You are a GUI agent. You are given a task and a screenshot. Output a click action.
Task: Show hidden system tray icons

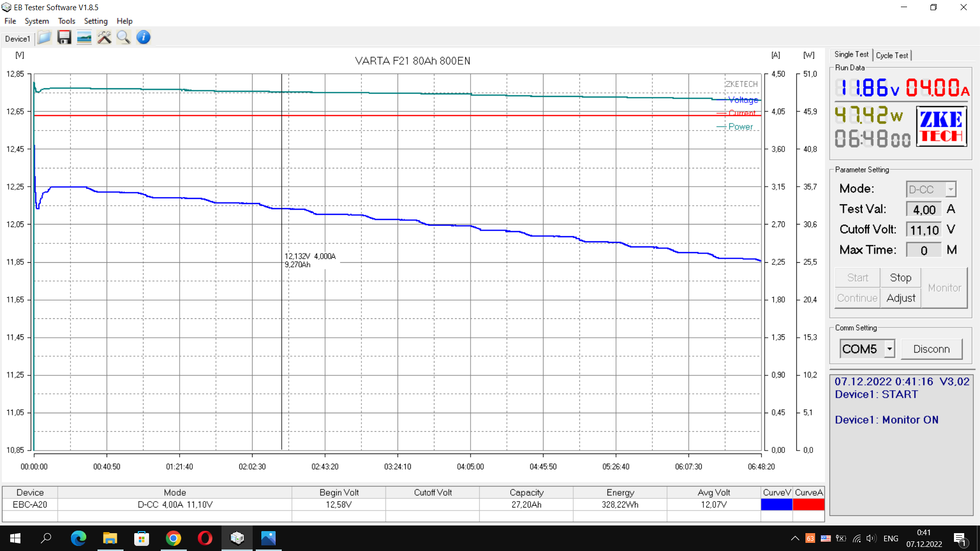click(795, 538)
